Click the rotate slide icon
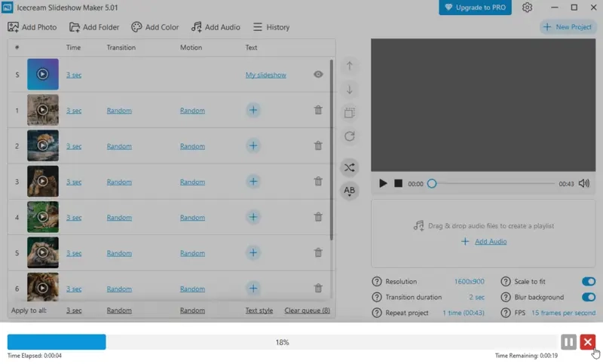Viewport: 603px width, 364px height. pos(349,136)
